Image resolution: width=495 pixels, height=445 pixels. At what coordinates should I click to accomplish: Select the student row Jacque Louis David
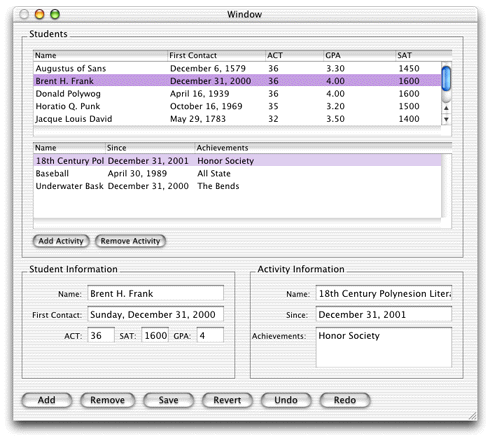pyautogui.click(x=237, y=119)
